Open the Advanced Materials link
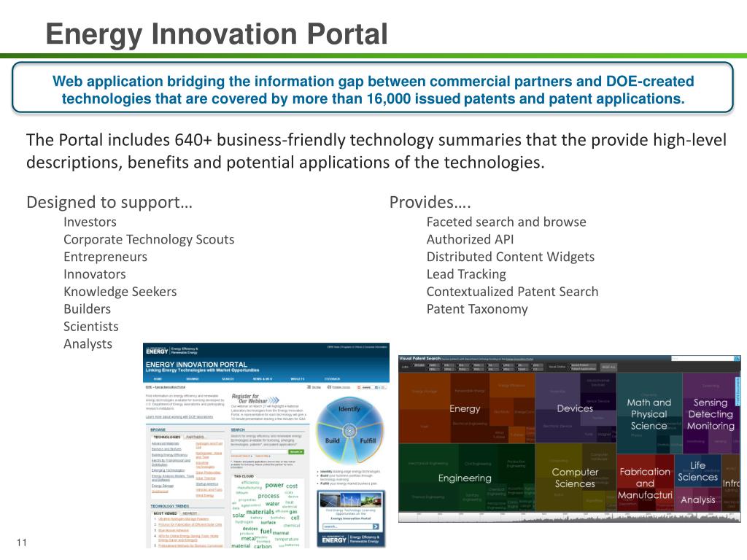This screenshot has height=560, width=747. [166, 443]
